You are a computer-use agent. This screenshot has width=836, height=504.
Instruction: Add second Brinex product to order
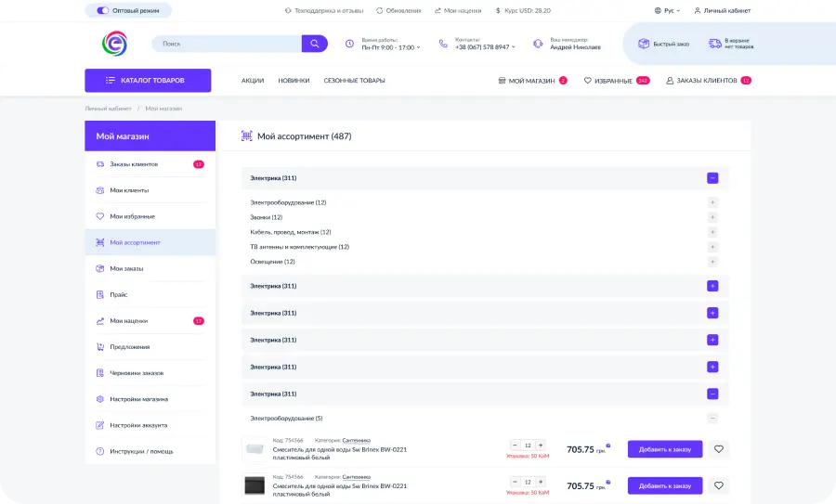(x=665, y=485)
